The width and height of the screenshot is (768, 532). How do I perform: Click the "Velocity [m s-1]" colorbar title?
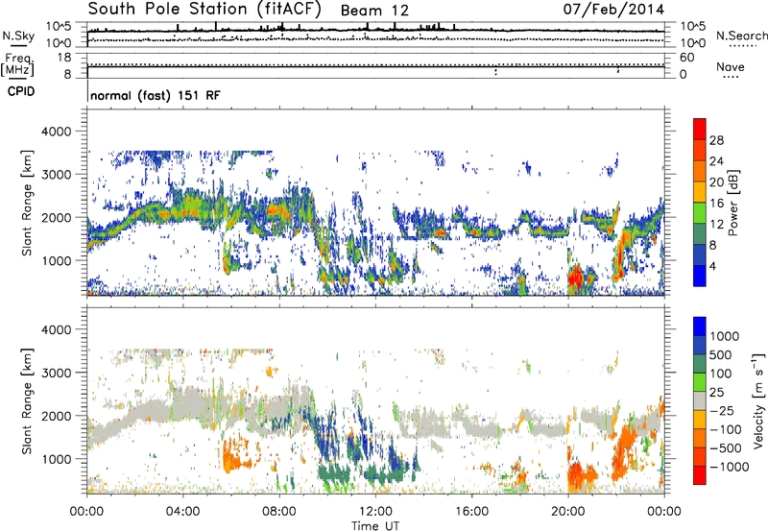click(x=758, y=400)
